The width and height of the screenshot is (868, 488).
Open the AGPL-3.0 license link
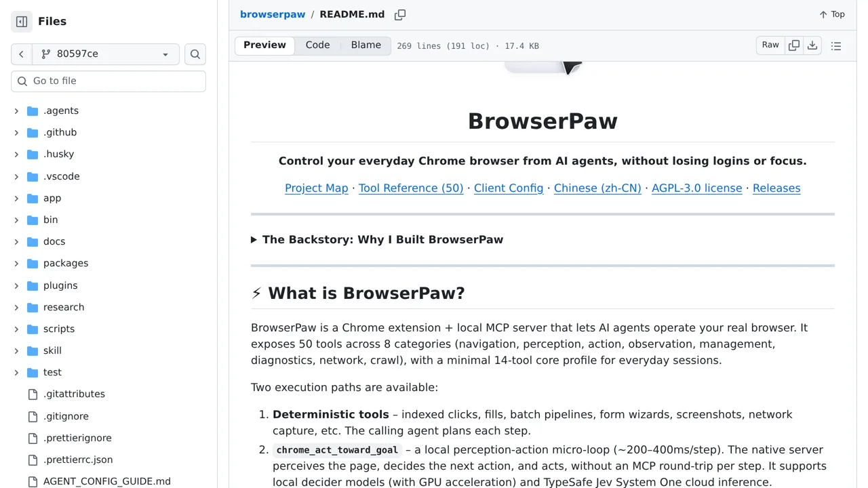click(697, 188)
